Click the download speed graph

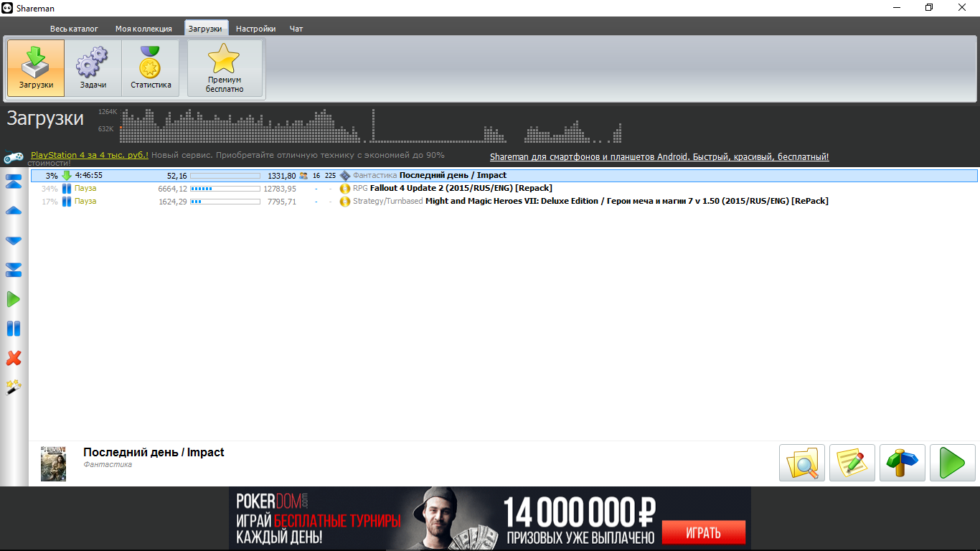click(370, 126)
